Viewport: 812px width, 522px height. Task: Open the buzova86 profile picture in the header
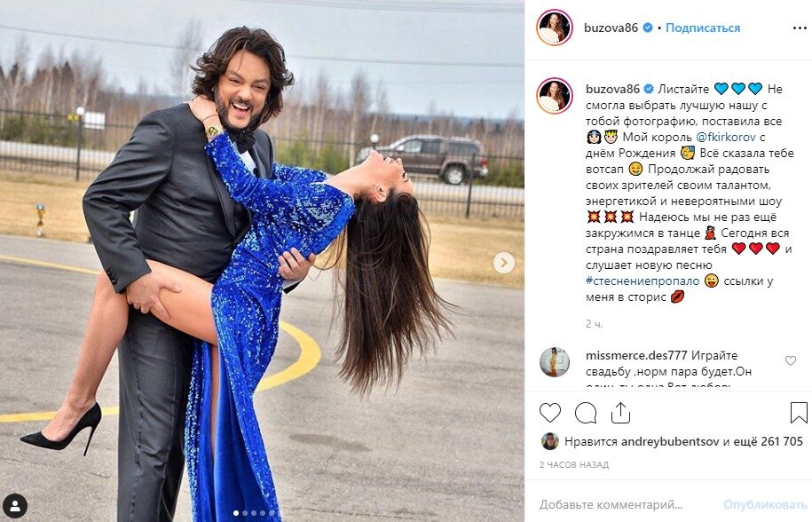pos(555,28)
